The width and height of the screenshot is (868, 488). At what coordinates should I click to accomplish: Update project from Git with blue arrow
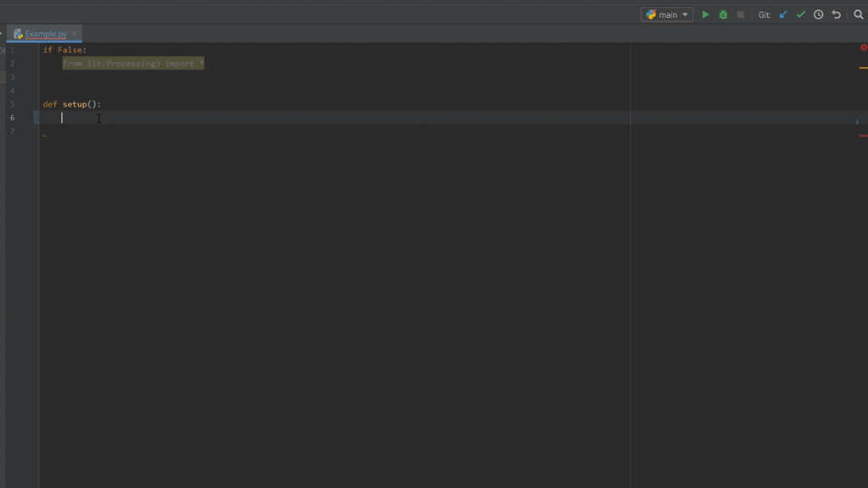pos(783,14)
